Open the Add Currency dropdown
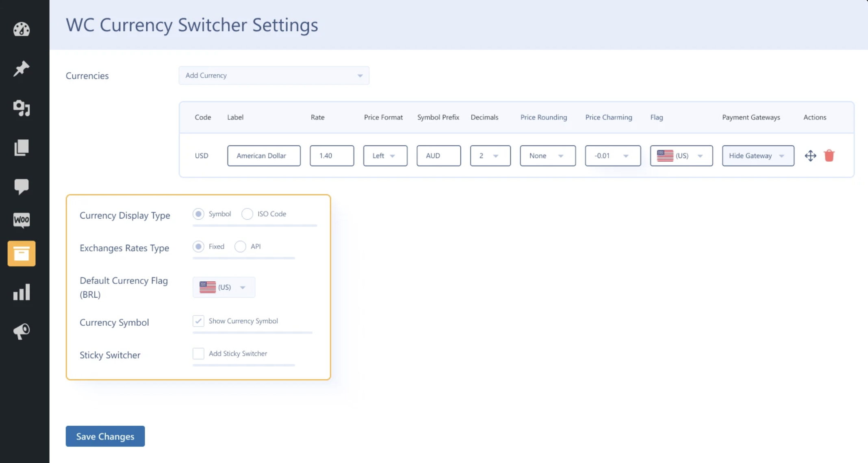Screen dimensions: 868x463 click(274, 76)
